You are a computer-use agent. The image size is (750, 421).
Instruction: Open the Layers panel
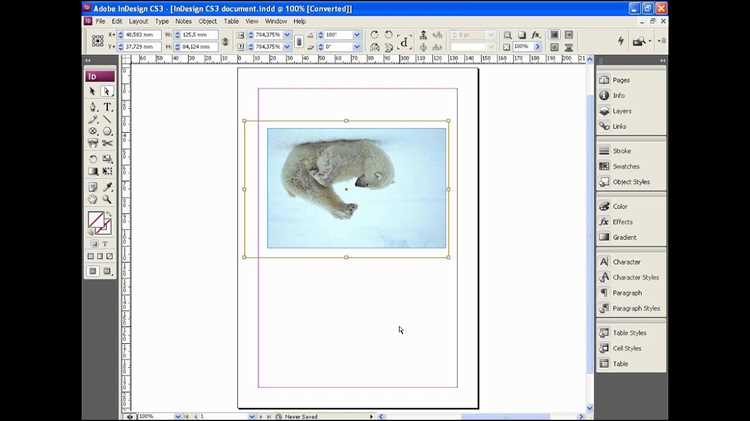(x=621, y=111)
